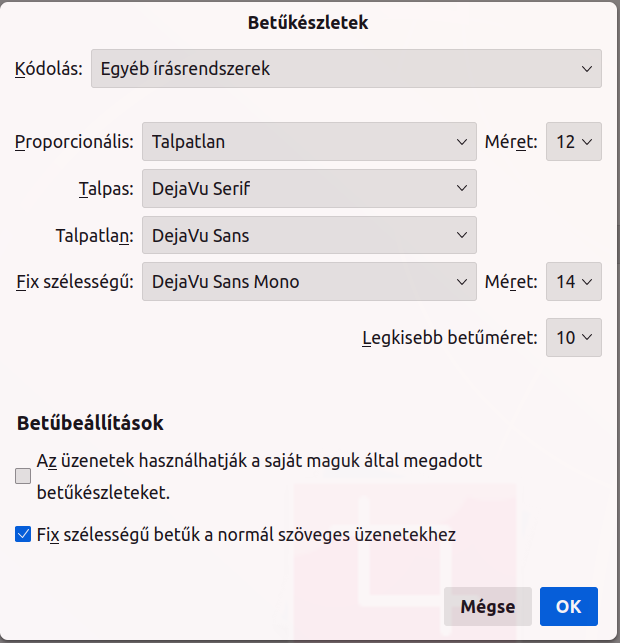Open the Talpatlan font dropdown showing DejaVu Sans
Image resolution: width=620 pixels, height=643 pixels.
click(309, 235)
